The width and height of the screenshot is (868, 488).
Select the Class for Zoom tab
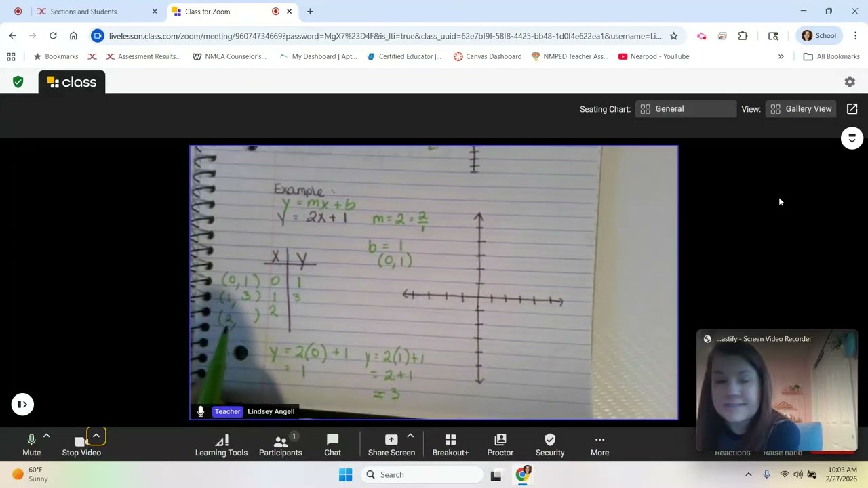pos(231,12)
